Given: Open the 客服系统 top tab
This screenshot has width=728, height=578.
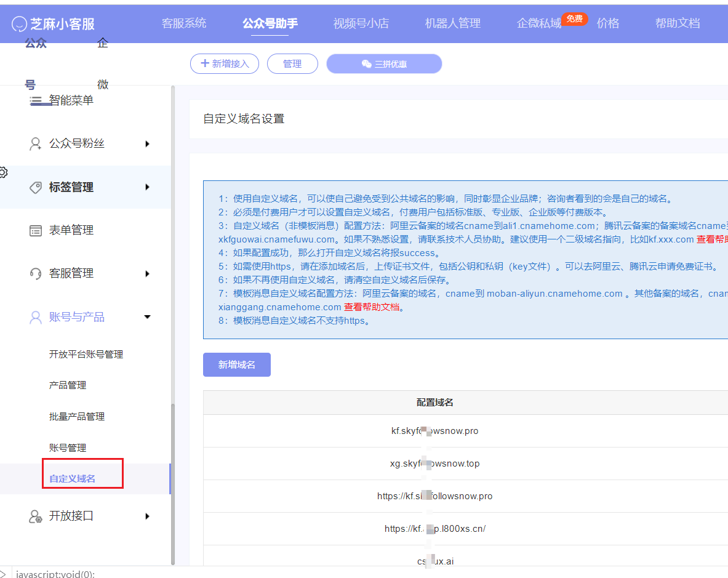Looking at the screenshot, I should click(184, 23).
